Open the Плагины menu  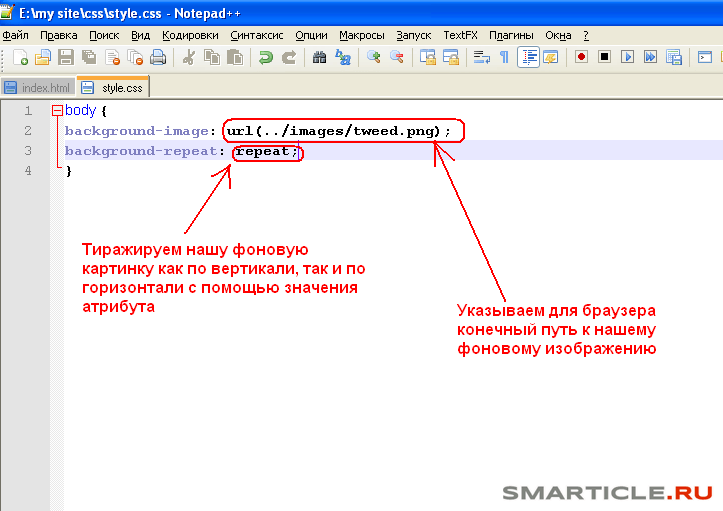[x=510, y=35]
